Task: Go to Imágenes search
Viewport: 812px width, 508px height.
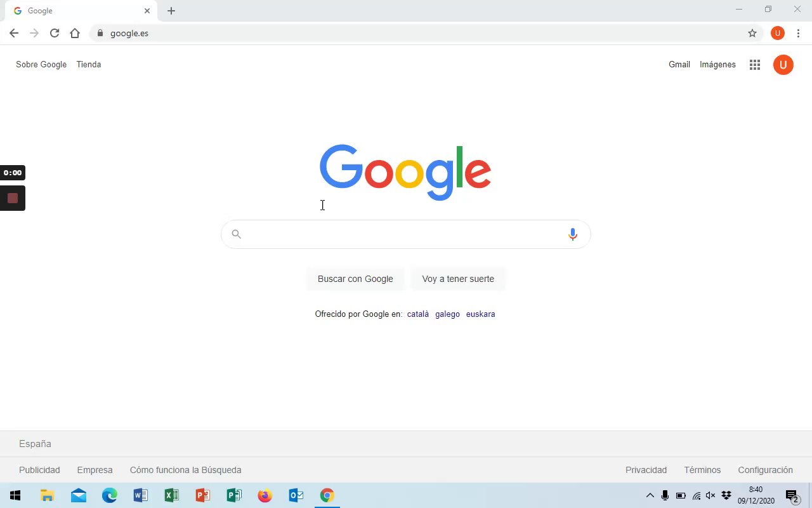Action: coord(717,64)
